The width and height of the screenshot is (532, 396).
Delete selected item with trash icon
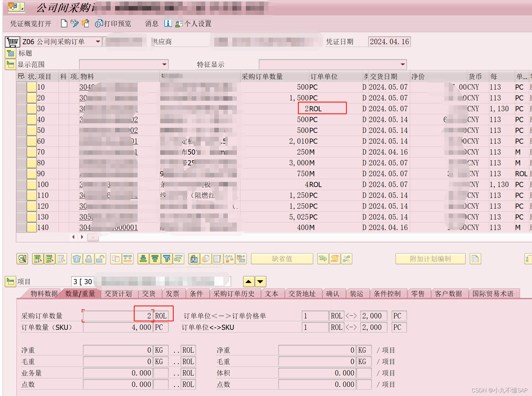77,259
